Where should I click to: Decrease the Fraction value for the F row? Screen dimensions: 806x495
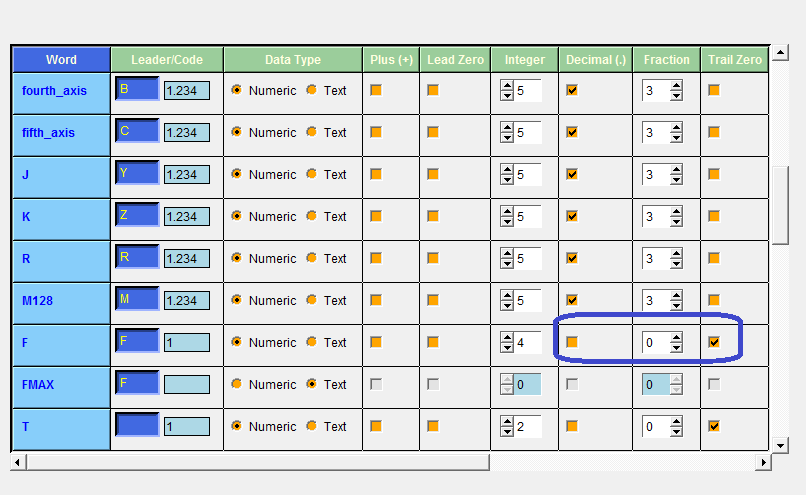[x=677, y=347]
